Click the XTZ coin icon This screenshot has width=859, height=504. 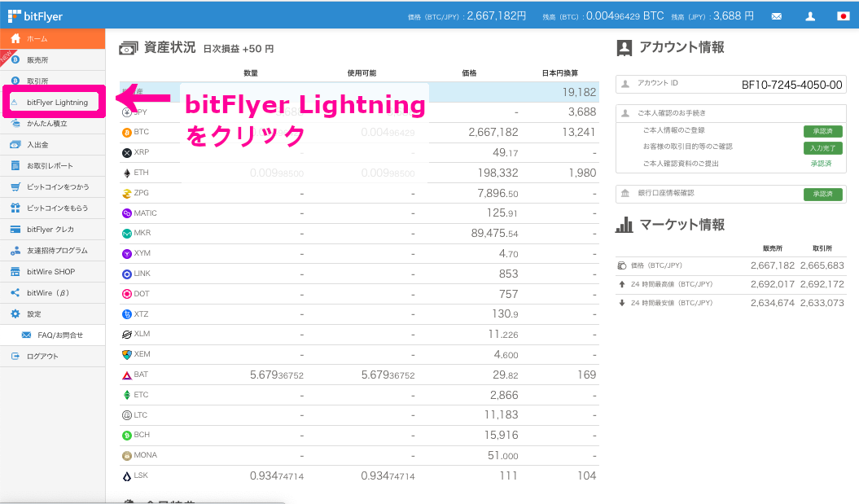(126, 314)
